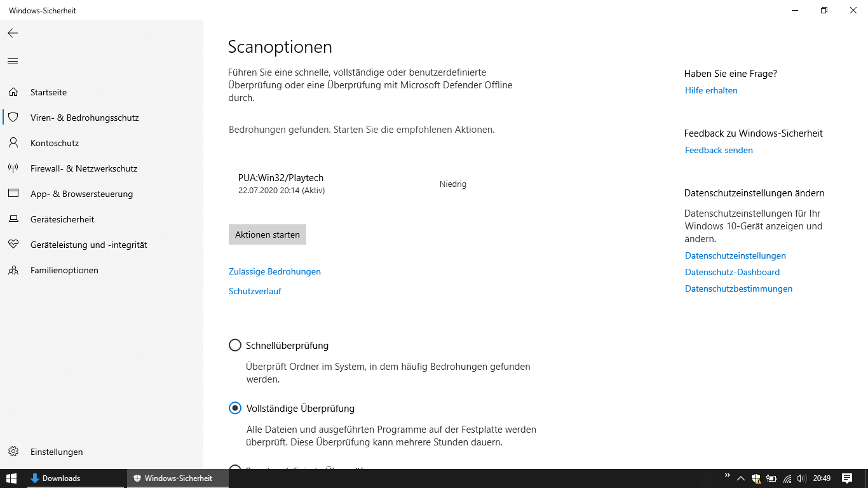Viewport: 868px width, 488px height.
Task: Open the Datenschutzbestimmungen link
Action: pyautogui.click(x=738, y=288)
